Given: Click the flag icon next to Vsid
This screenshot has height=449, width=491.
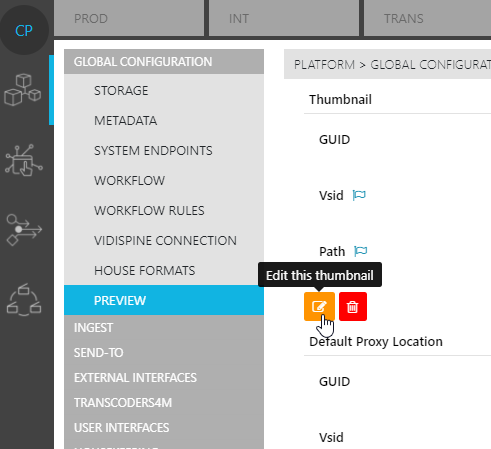Looking at the screenshot, I should tap(359, 195).
